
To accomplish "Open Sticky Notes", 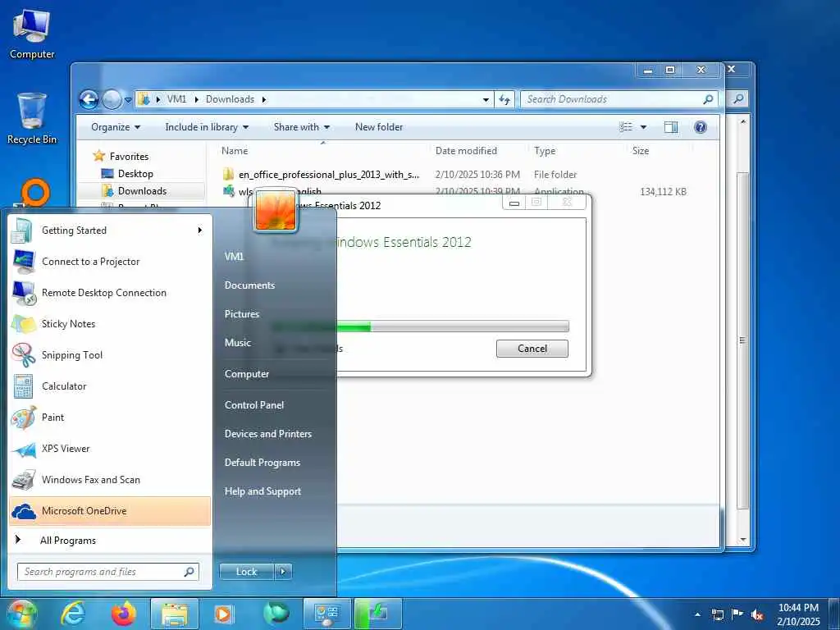I will pyautogui.click(x=110, y=323).
